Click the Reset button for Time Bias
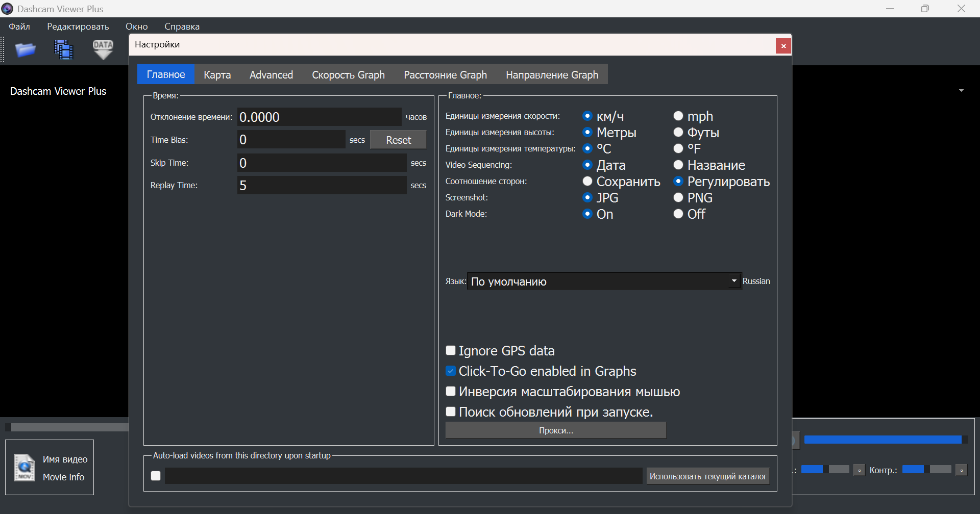 (x=398, y=140)
